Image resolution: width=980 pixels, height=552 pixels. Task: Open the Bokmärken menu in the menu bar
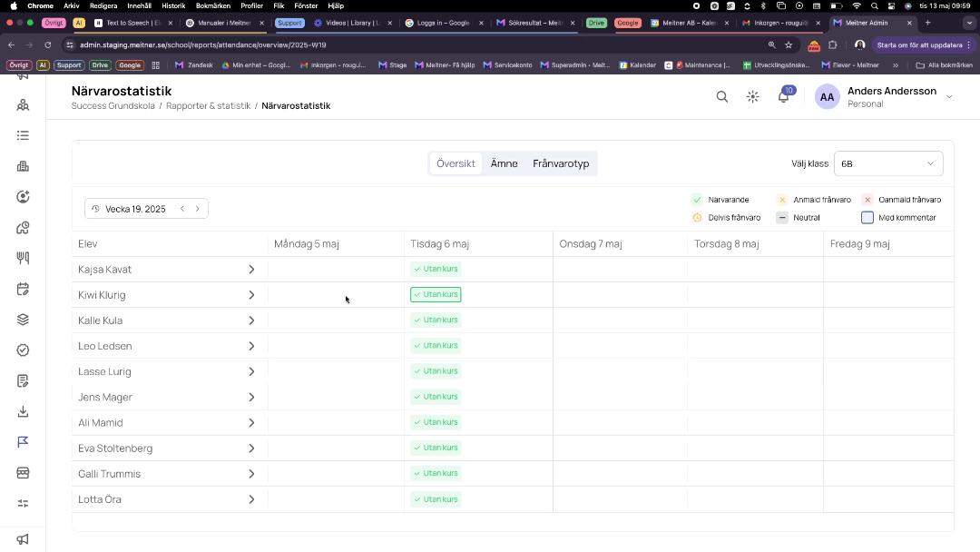(213, 5)
